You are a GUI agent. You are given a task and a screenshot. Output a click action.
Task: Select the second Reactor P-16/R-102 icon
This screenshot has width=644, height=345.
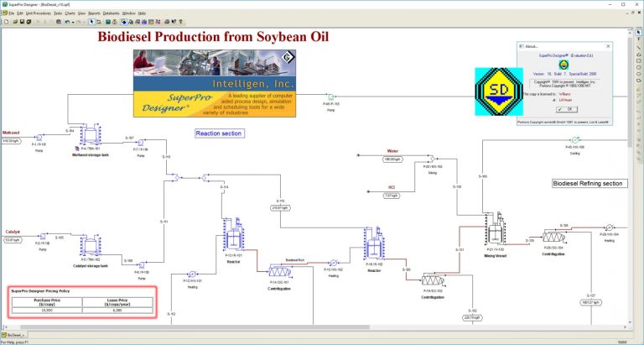(x=374, y=243)
